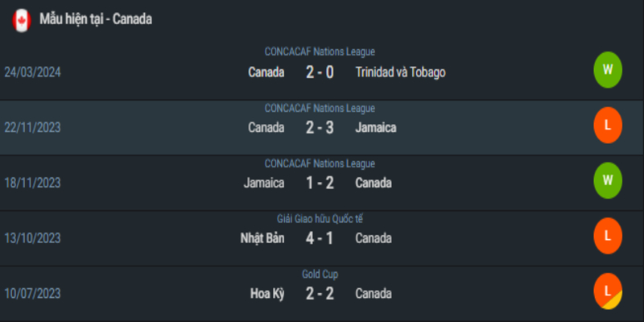This screenshot has height=322, width=644.
Task: Open the 2 - 0 score details
Action: 320,72
